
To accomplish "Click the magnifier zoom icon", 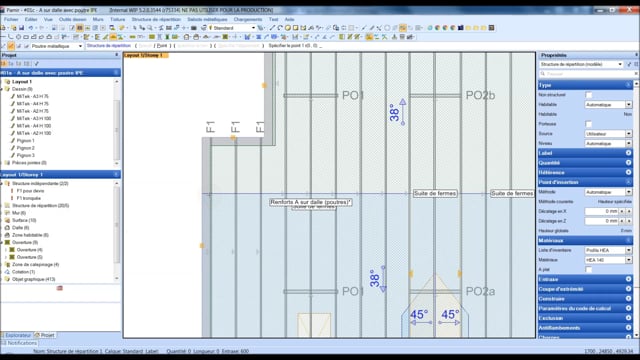I will pos(150,28).
